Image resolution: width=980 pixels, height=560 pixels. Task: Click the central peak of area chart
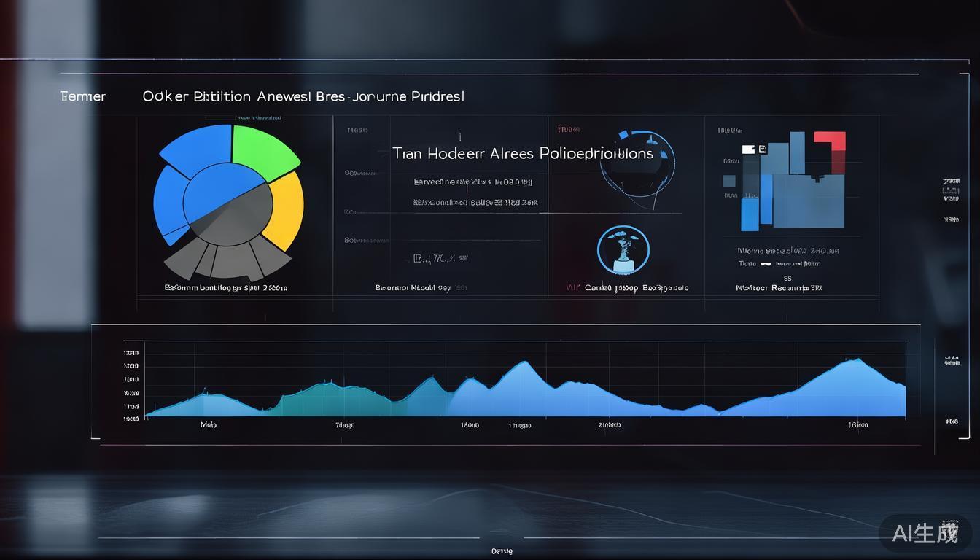[x=522, y=362]
